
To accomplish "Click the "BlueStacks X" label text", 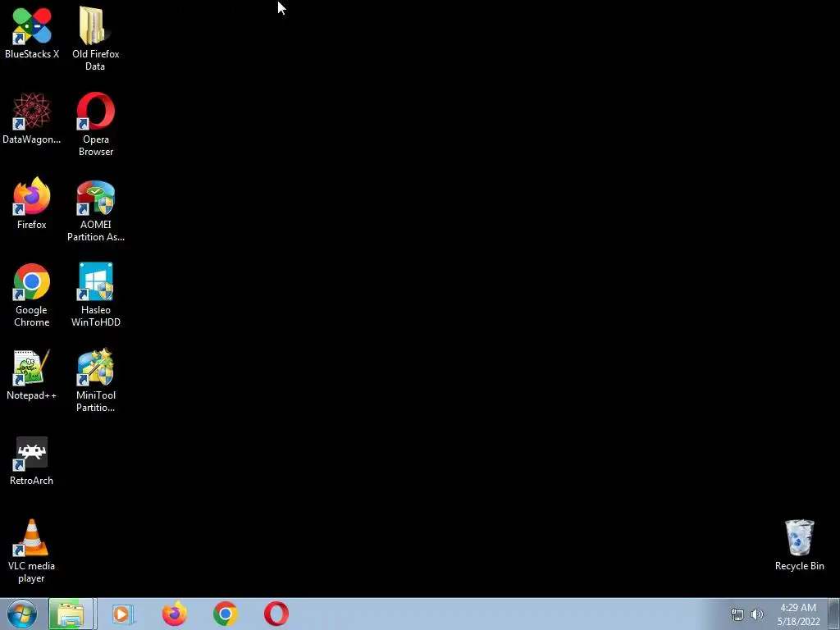I will coord(32,54).
